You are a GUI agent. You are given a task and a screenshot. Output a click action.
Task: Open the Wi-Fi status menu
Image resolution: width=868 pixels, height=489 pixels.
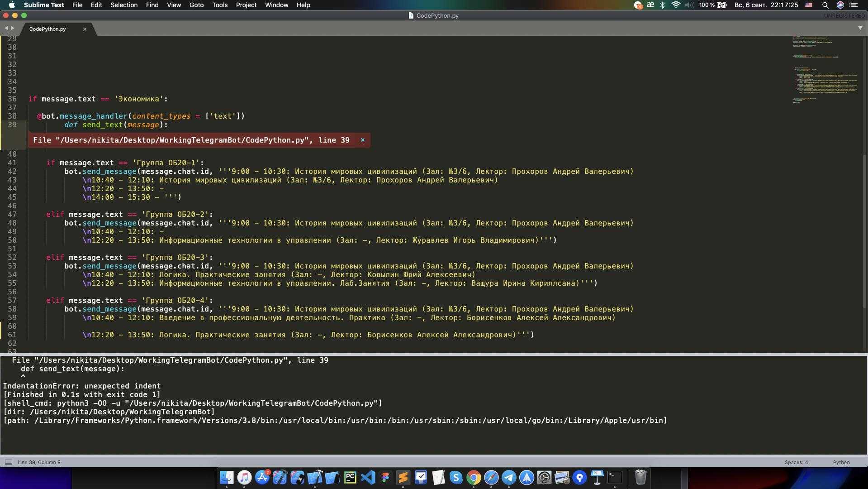tap(675, 5)
